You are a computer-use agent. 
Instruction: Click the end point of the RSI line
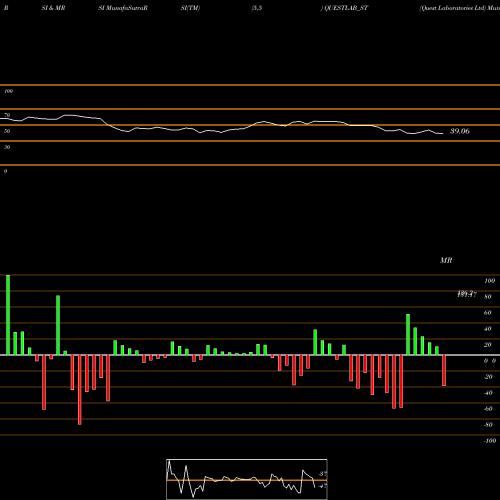[443, 134]
